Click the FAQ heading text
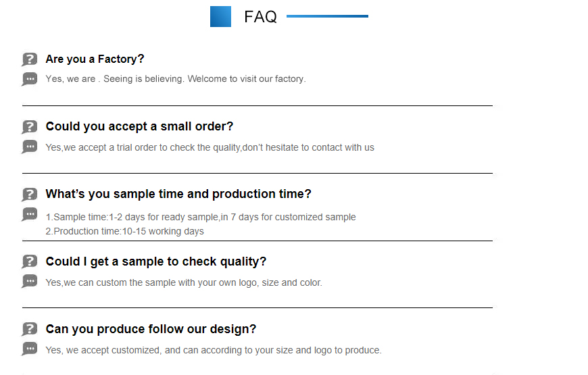588x375 pixels. click(260, 17)
